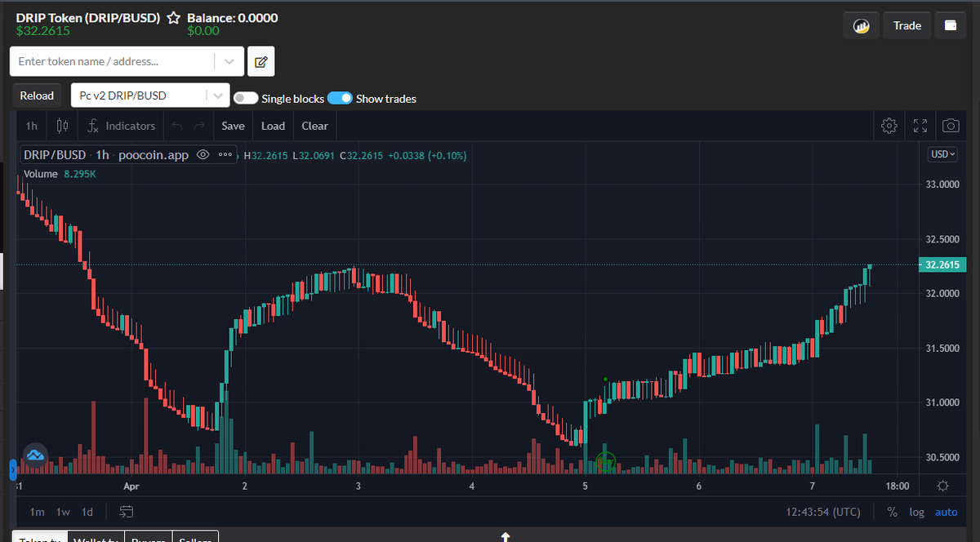Open the go-to-date calendar icon
This screenshot has width=980, height=542.
(125, 512)
